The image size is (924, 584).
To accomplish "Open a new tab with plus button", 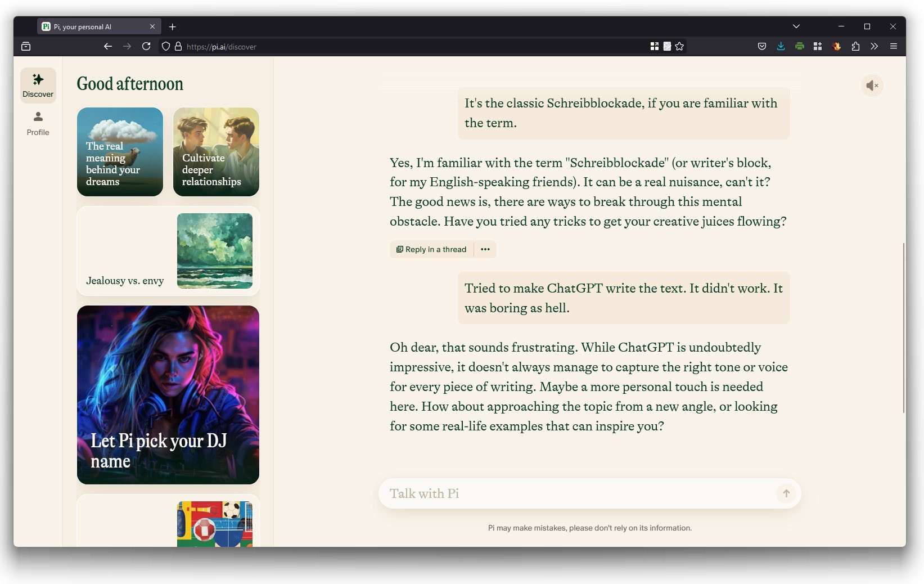I will point(173,26).
